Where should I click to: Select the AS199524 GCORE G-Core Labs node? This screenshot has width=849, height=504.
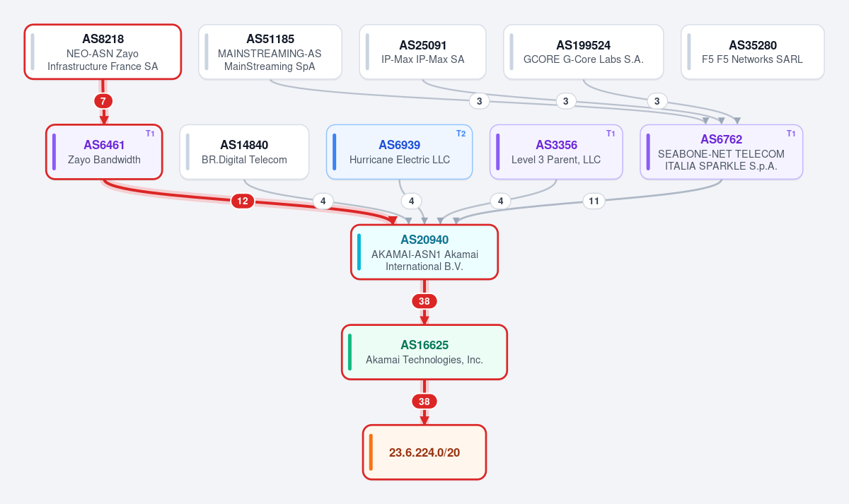[x=584, y=52]
